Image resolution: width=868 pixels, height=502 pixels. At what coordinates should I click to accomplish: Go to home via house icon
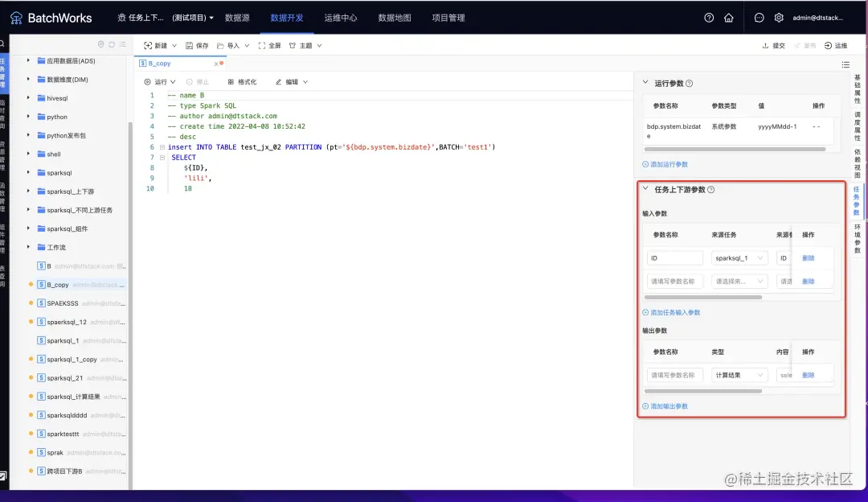point(728,18)
